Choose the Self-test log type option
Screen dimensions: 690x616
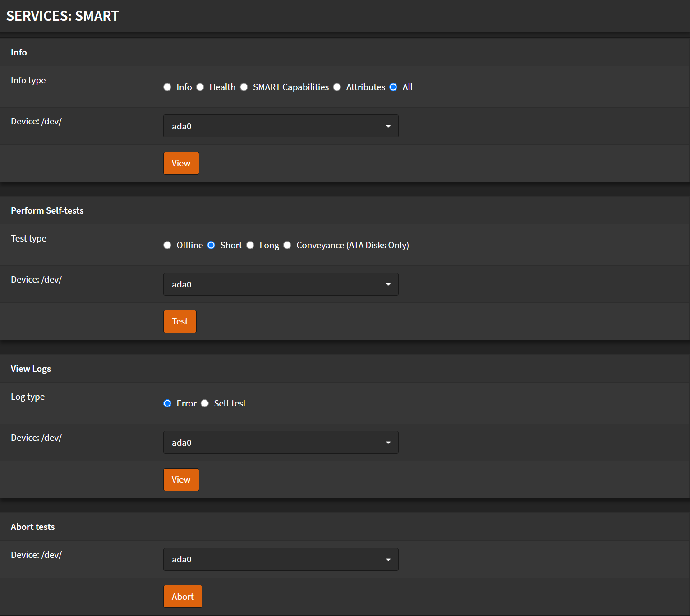tap(205, 403)
